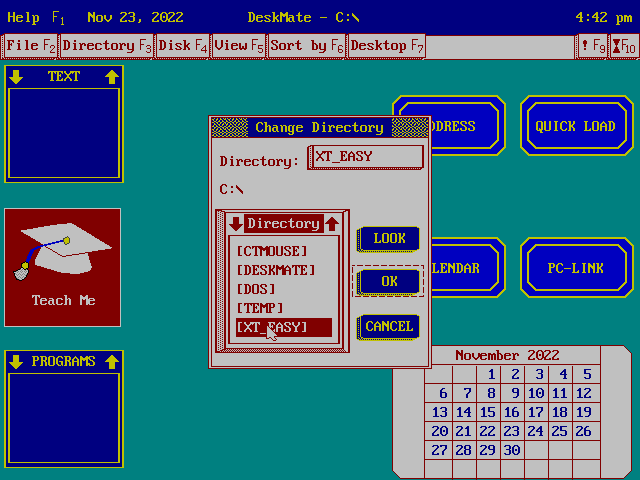Select November 12 on the calendar
The image size is (640, 480).
pyautogui.click(x=584, y=393)
